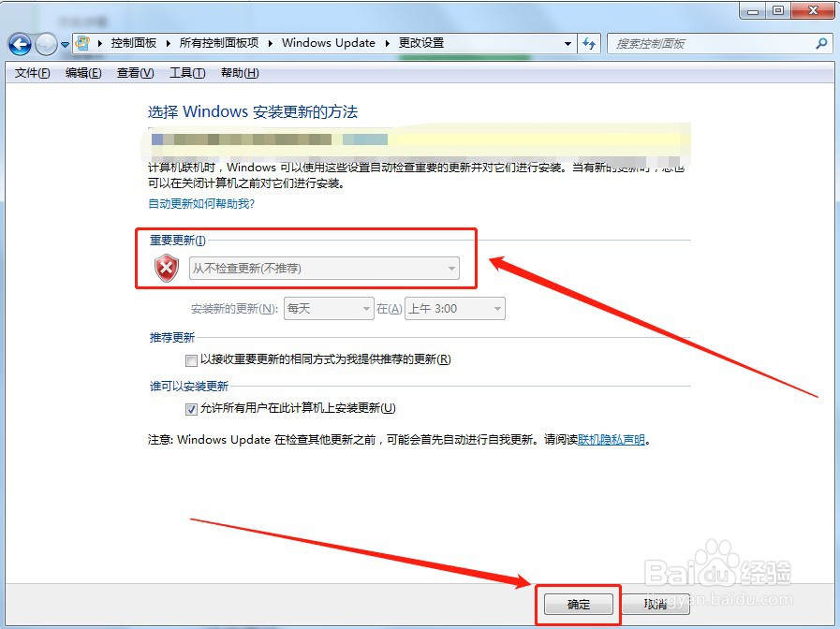Click the 谁可以安装更新 section label
Image resolution: width=840 pixels, height=629 pixels.
[188, 387]
